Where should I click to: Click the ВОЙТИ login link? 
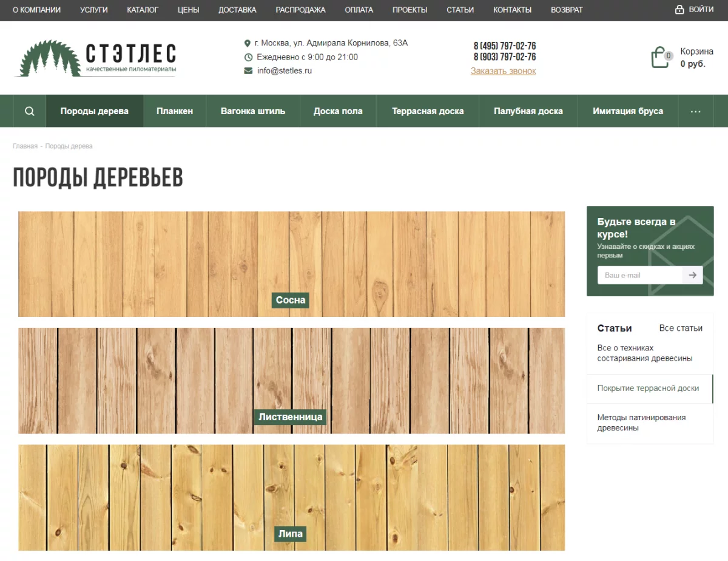pos(701,10)
